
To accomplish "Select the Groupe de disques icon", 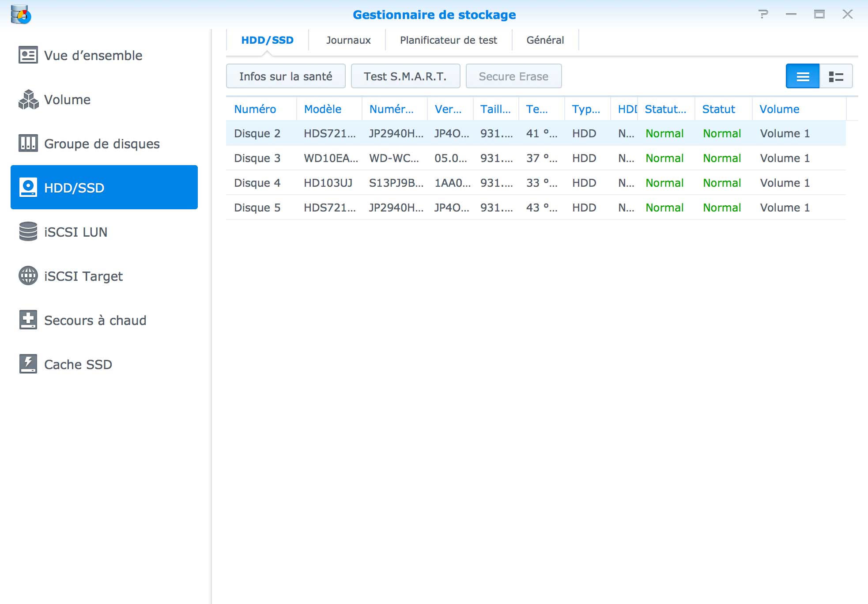I will click(x=28, y=143).
